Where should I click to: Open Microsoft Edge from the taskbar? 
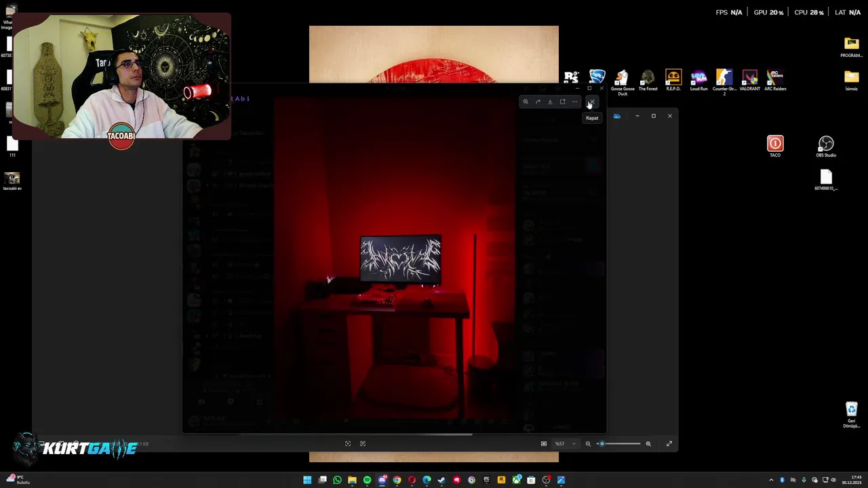[427, 480]
